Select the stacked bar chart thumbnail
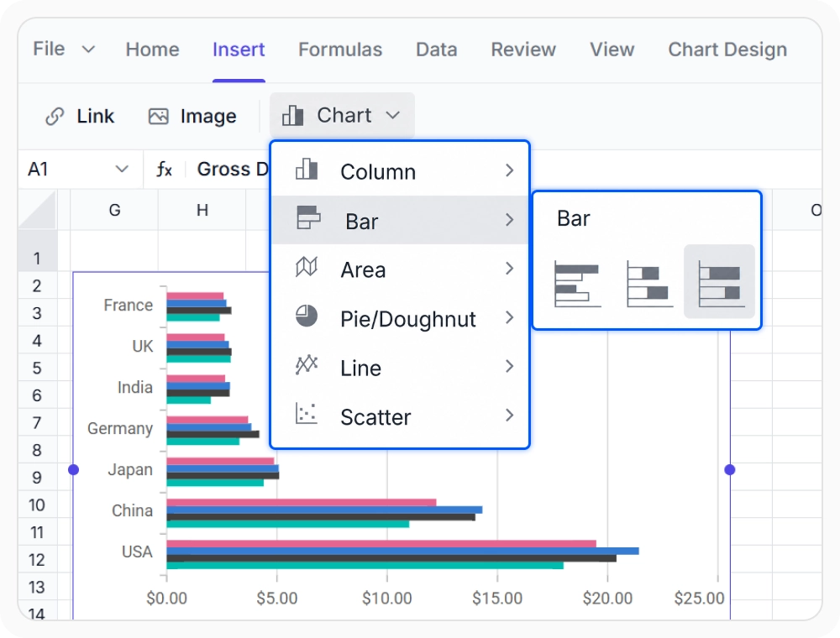 click(649, 283)
